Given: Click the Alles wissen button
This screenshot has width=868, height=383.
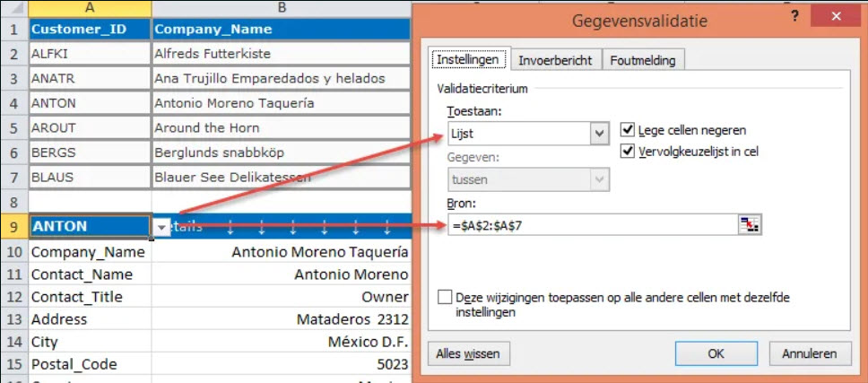Looking at the screenshot, I should (x=468, y=353).
